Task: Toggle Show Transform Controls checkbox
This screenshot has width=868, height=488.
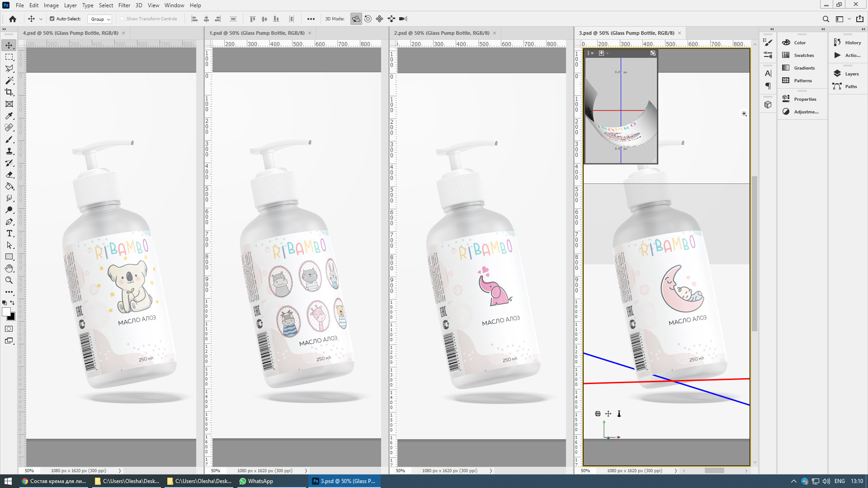Action: point(122,19)
